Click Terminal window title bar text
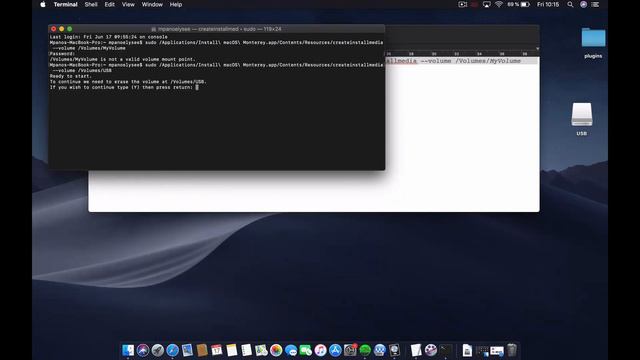The image size is (640, 360). 219,29
